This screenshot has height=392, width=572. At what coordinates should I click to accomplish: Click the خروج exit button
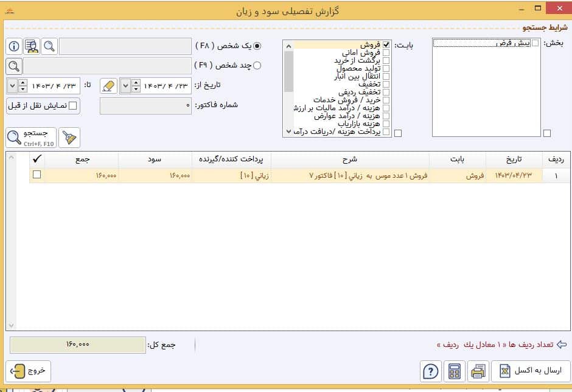pos(29,371)
